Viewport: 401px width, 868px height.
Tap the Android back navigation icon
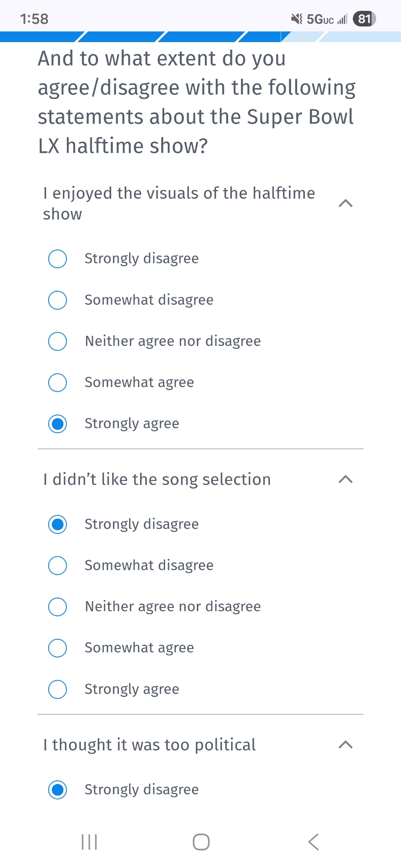point(313,842)
